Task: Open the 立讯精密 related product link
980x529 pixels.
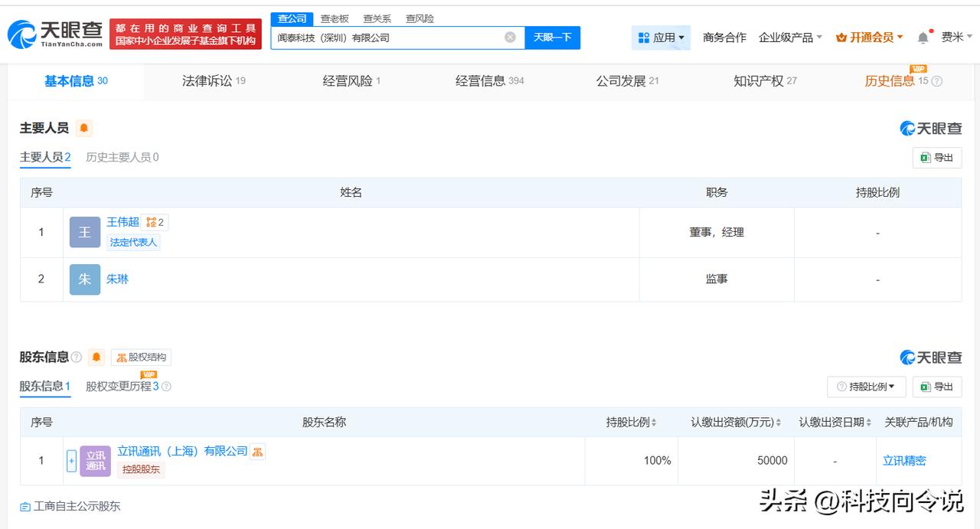Action: click(x=904, y=461)
